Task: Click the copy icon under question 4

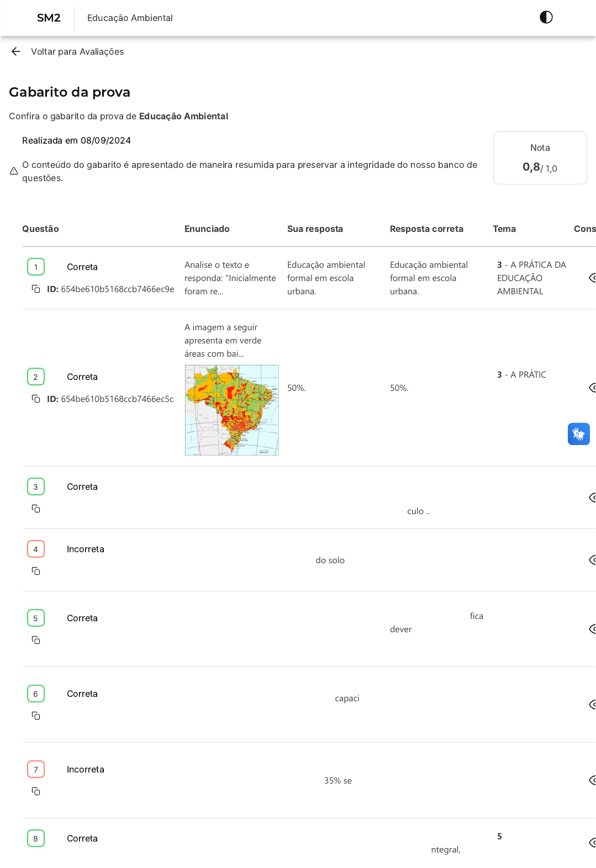Action: 36,571
